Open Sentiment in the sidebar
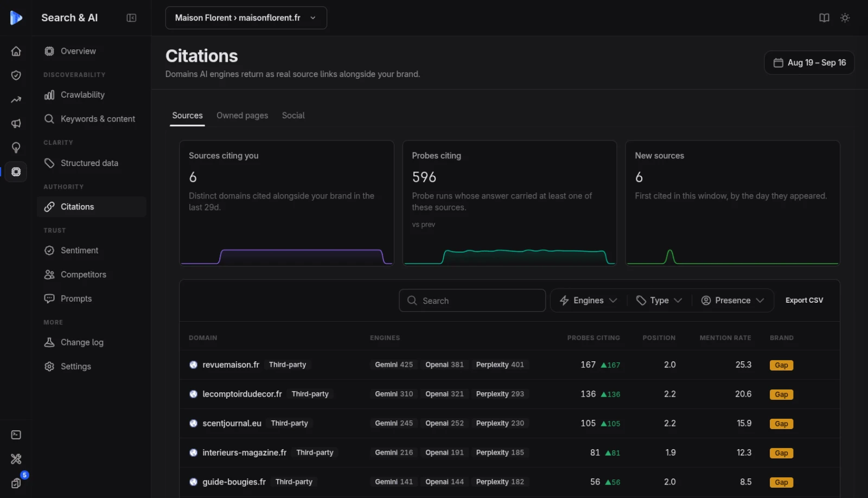The width and height of the screenshot is (868, 498). (92, 251)
